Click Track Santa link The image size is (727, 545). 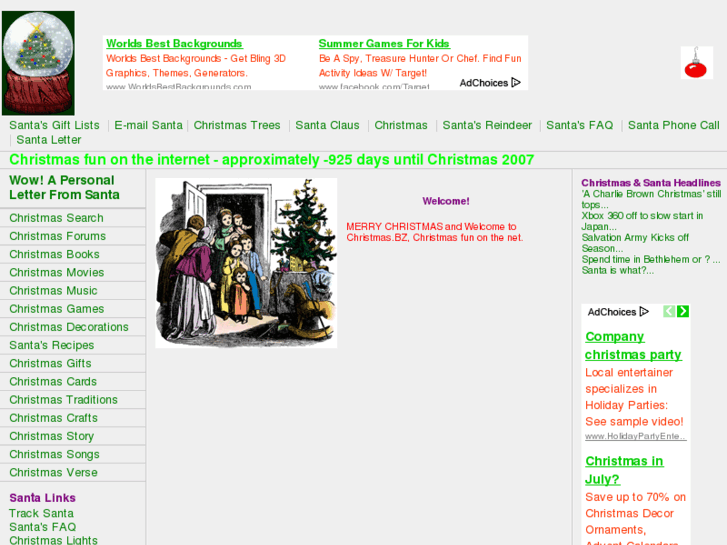pyautogui.click(x=41, y=513)
